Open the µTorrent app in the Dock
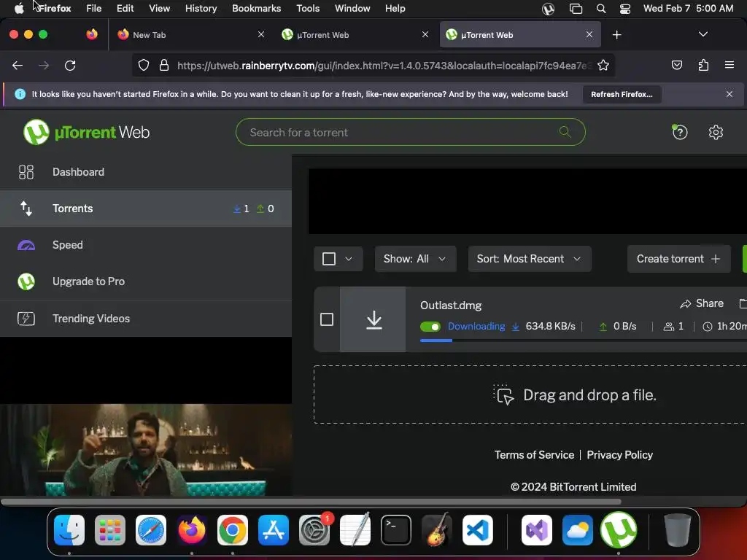The width and height of the screenshot is (747, 560). (619, 529)
